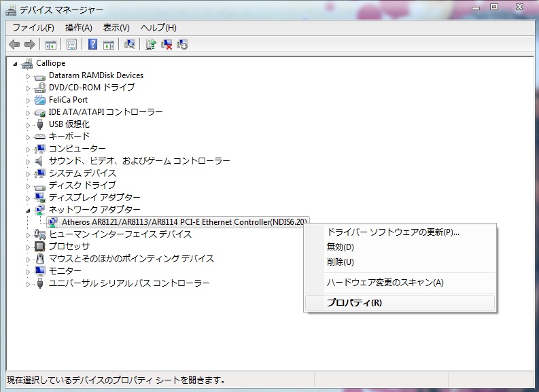The width and height of the screenshot is (539, 392).
Task: Select the IDE ATA/ATAPI コントローラー row
Action: click(105, 112)
